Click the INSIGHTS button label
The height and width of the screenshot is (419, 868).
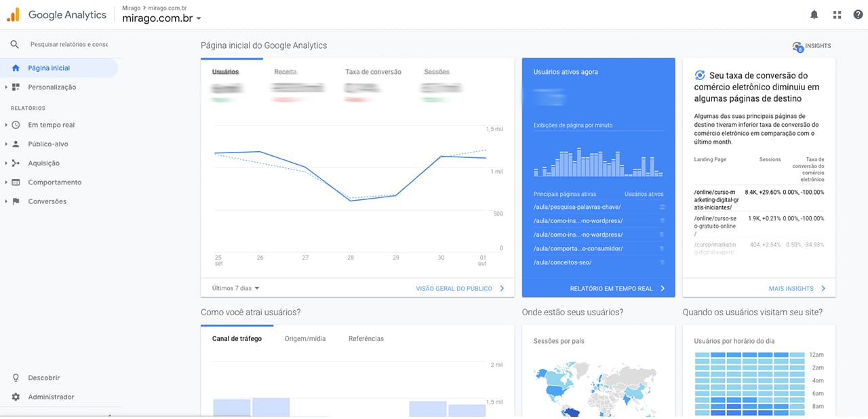[x=818, y=46]
